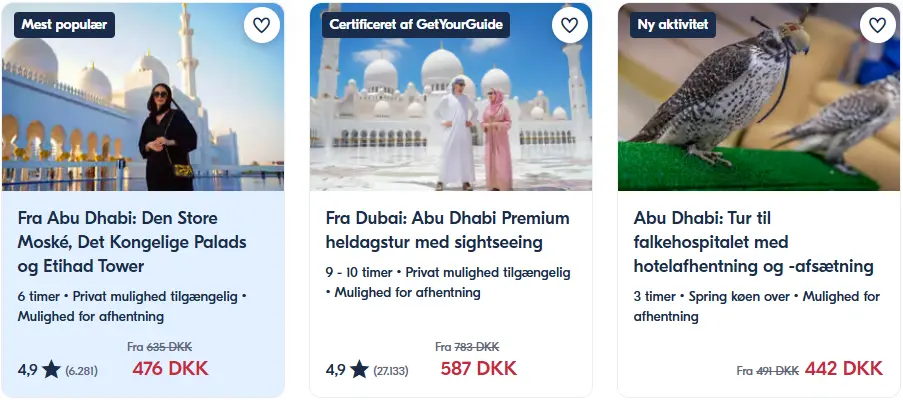Open the couple-at-mosque tour photo
Viewport: 903px width, 400px height.
click(451, 97)
